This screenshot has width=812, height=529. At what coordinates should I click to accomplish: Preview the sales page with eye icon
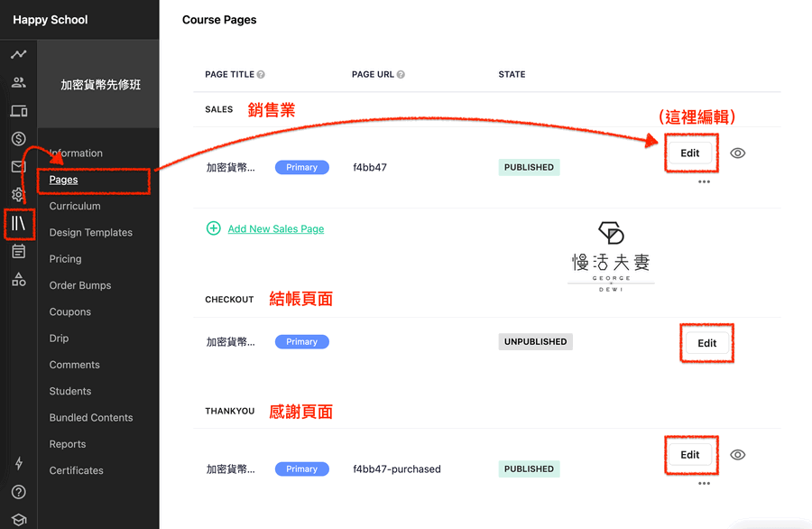pos(737,153)
